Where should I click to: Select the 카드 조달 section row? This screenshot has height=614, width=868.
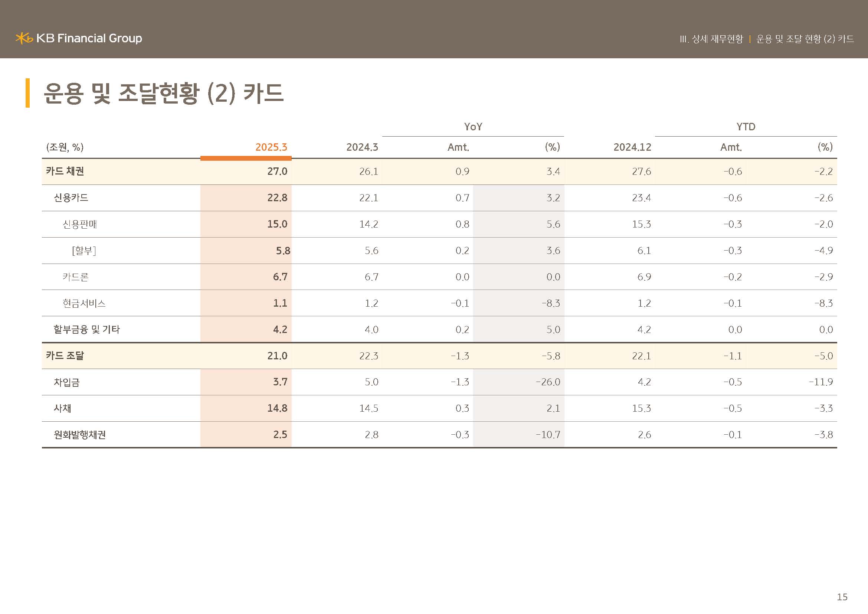(65, 356)
